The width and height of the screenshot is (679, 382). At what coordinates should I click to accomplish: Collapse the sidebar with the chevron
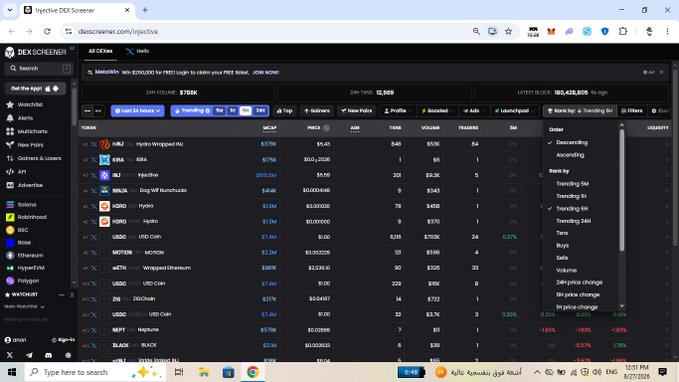pos(72,48)
